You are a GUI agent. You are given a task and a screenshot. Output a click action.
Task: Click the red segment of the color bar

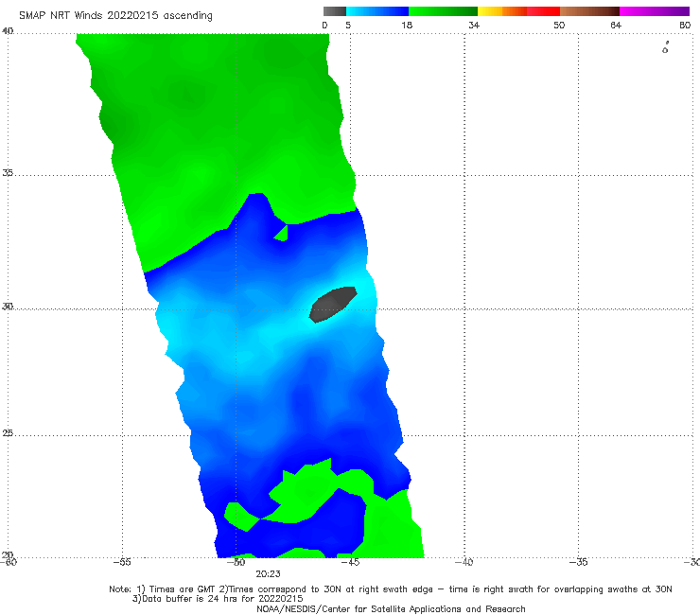click(x=543, y=11)
